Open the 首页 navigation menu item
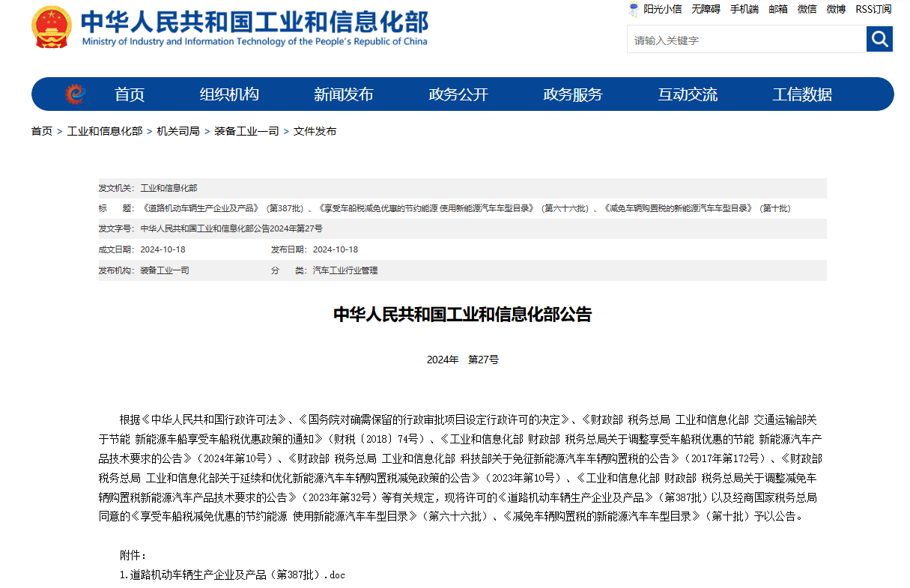910x588 pixels. tap(130, 94)
